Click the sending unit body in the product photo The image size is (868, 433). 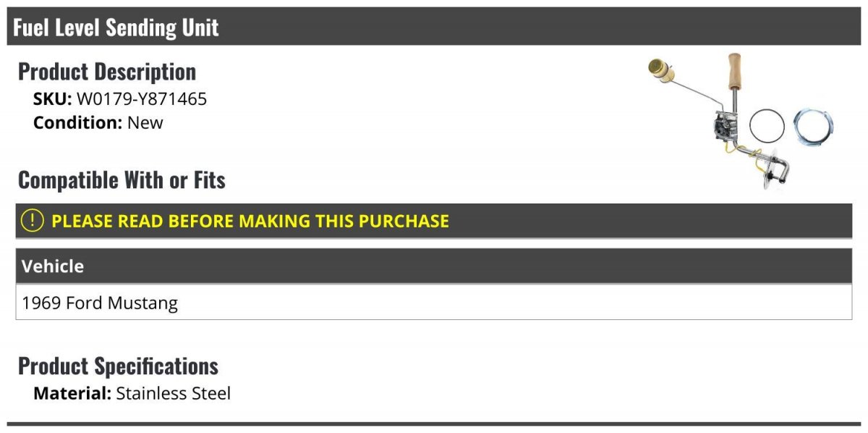(x=723, y=130)
